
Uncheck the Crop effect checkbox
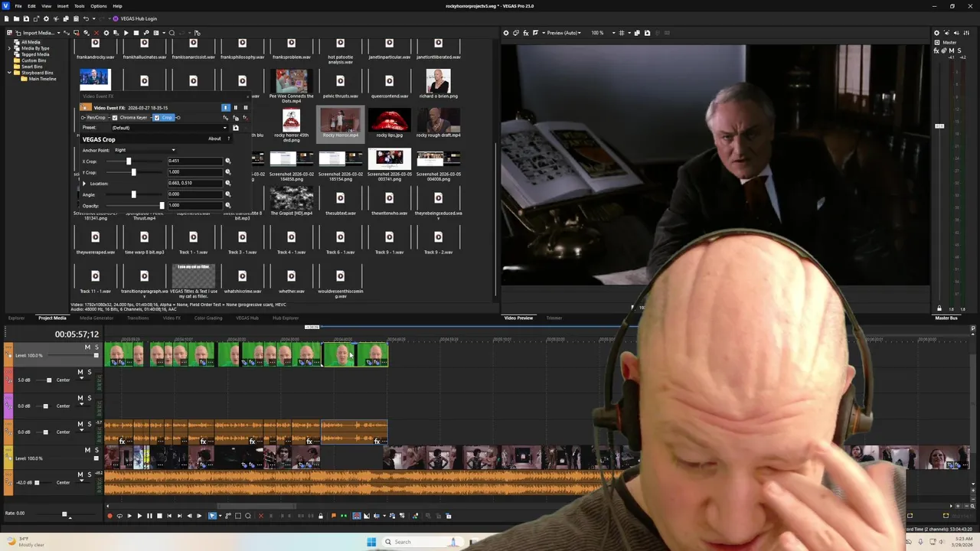157,118
